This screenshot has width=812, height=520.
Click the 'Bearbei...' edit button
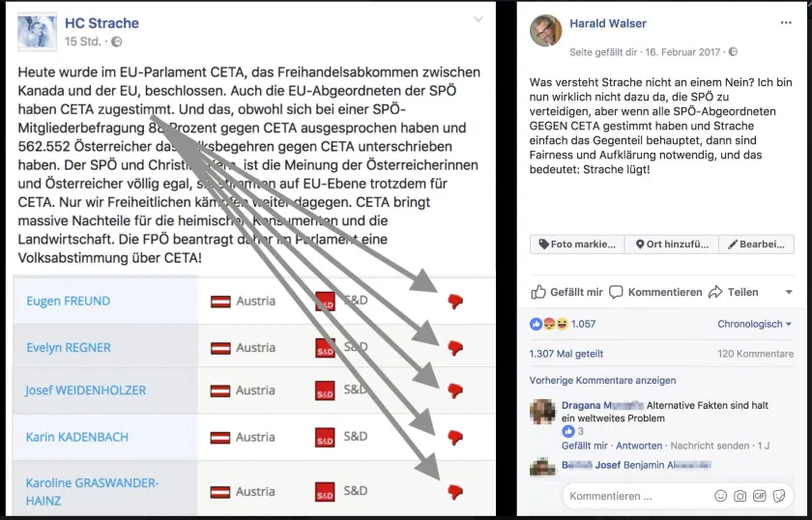[757, 244]
